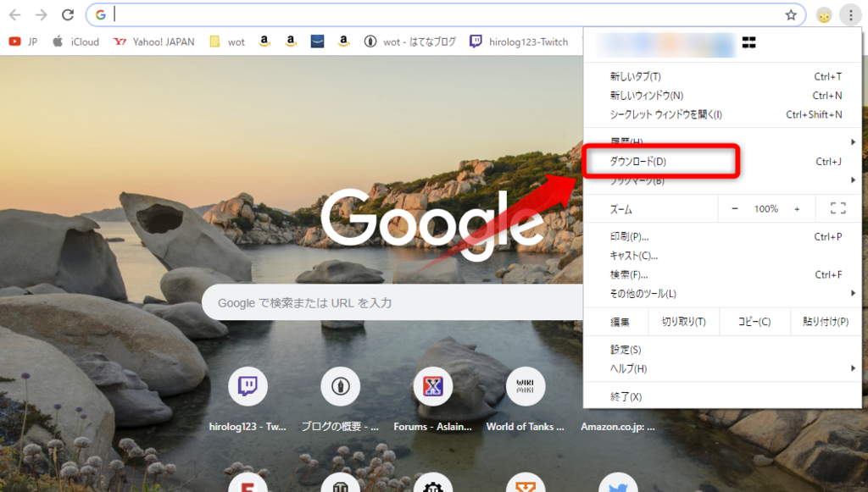Open the YouTube JP bookmark
Screen dimensions: 868x492
(x=23, y=41)
